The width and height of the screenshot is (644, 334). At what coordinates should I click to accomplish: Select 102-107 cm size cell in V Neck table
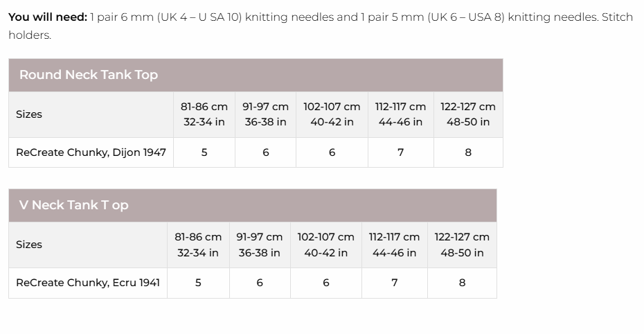tap(325, 245)
